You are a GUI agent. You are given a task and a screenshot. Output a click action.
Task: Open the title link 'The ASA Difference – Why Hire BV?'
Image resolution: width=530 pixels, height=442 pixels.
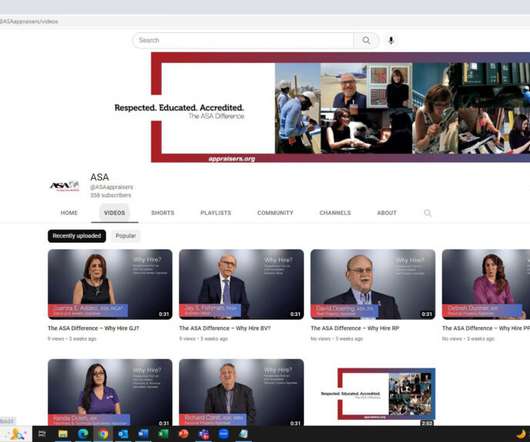[225, 328]
